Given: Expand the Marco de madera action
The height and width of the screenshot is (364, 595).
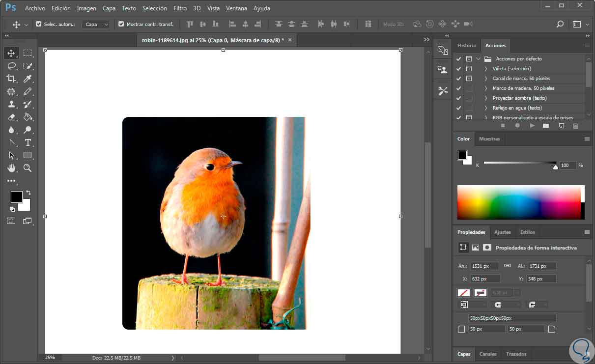Looking at the screenshot, I should click(x=486, y=88).
